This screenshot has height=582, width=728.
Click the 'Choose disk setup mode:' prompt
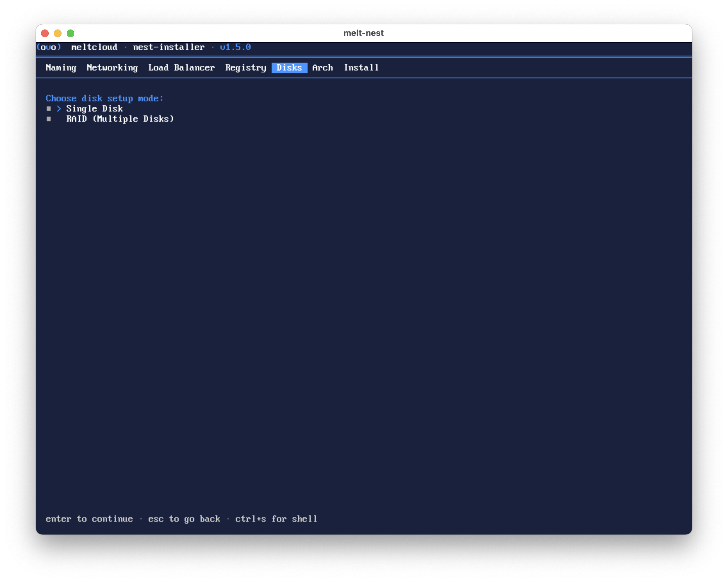point(104,98)
